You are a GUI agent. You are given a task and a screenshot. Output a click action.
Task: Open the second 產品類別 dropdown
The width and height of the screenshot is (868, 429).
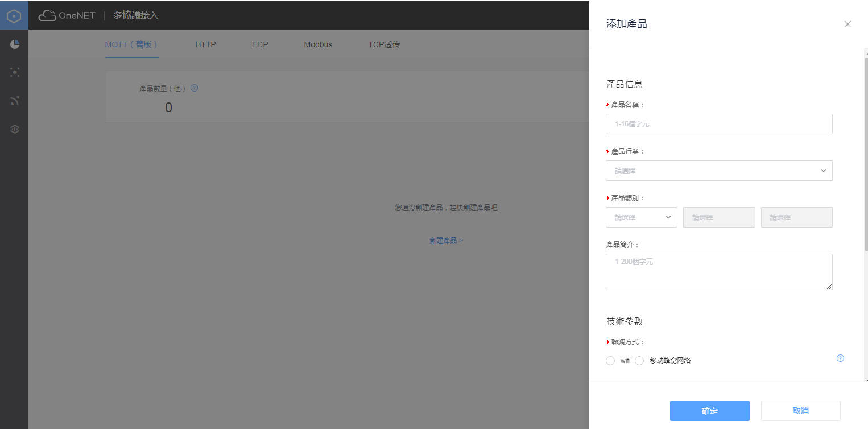pyautogui.click(x=719, y=217)
